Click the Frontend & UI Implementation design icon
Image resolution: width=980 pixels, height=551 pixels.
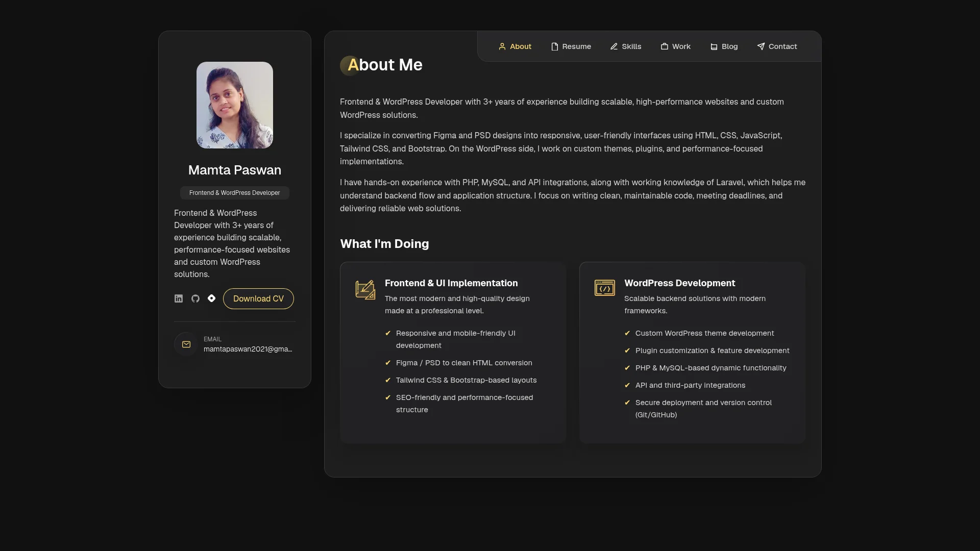coord(365,290)
